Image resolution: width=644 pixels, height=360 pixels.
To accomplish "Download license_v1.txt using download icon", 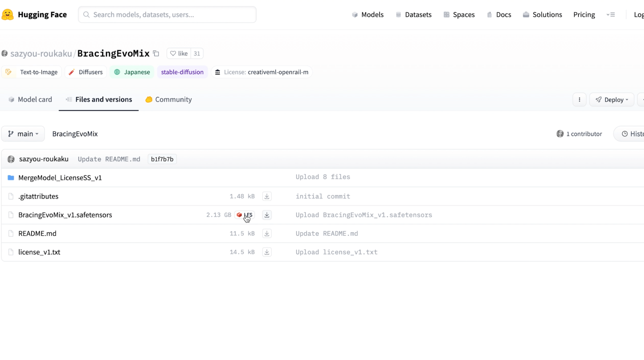I will 267,252.
